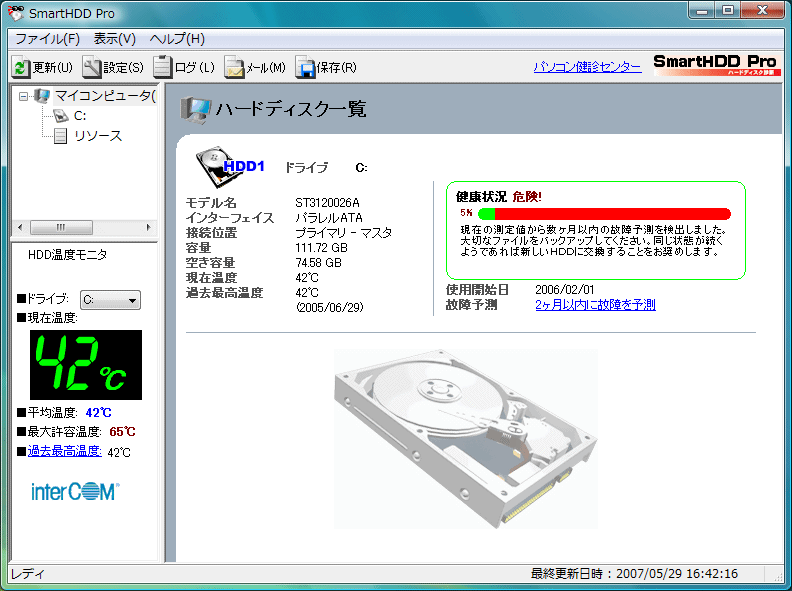This screenshot has width=792, height=591.
Task: Click the SmartHDD Pro logo banner
Action: [x=717, y=65]
